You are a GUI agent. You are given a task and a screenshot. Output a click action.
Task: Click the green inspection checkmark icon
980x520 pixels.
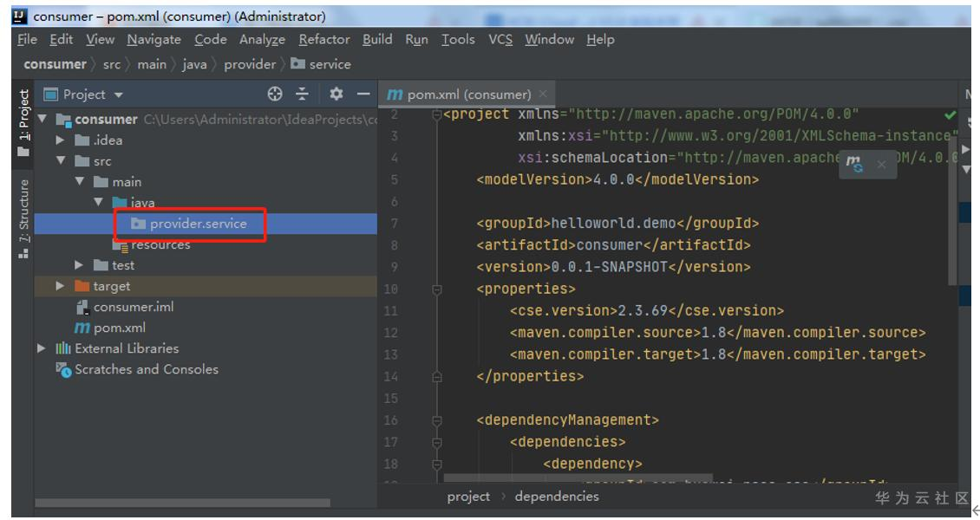tap(950, 115)
